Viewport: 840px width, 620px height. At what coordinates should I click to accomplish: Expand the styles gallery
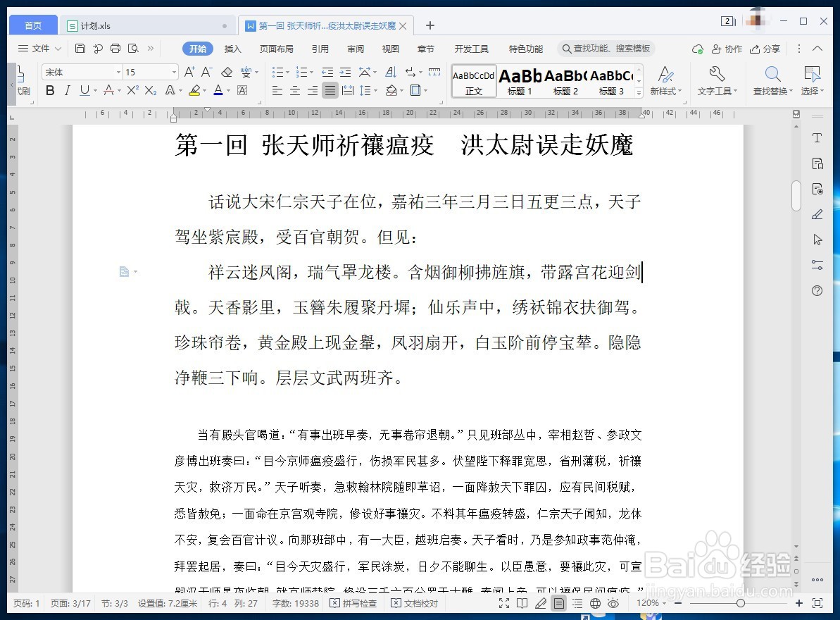[639, 93]
